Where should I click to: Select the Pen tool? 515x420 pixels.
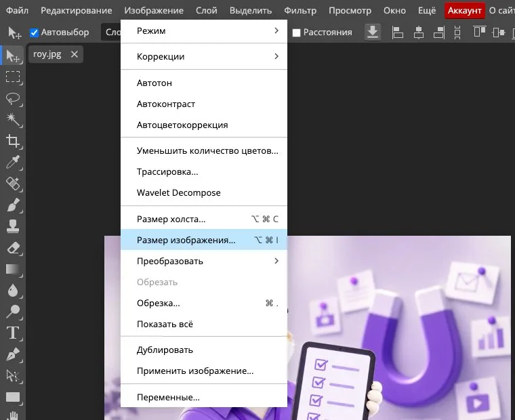coord(13,355)
